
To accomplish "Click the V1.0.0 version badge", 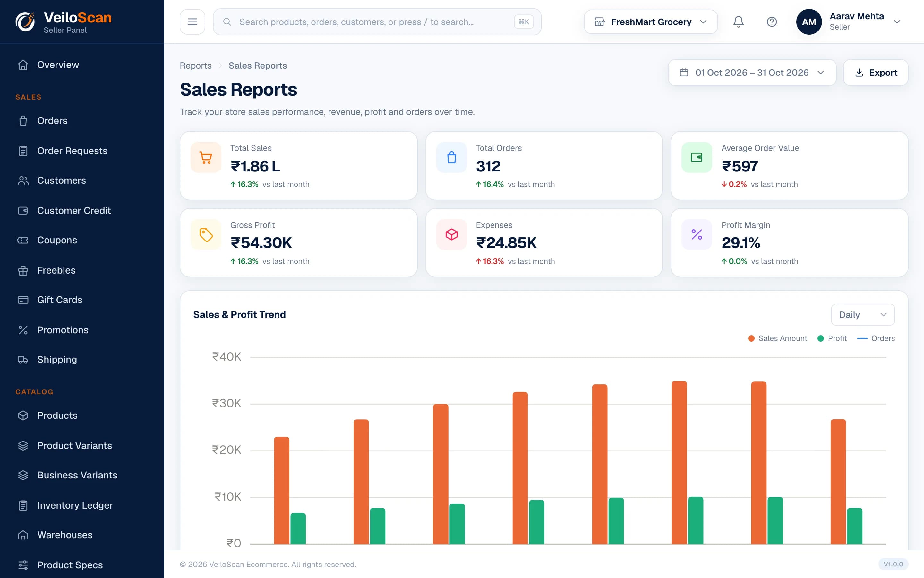I will click(x=893, y=564).
